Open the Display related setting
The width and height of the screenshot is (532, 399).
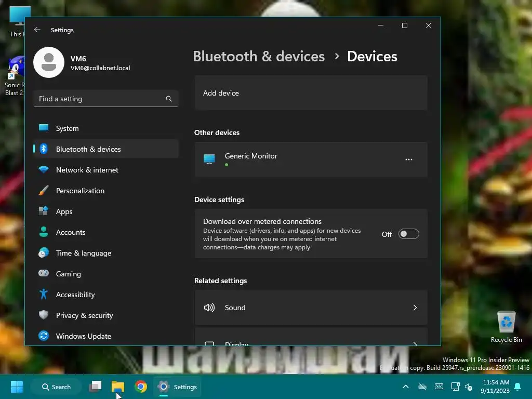tap(311, 337)
